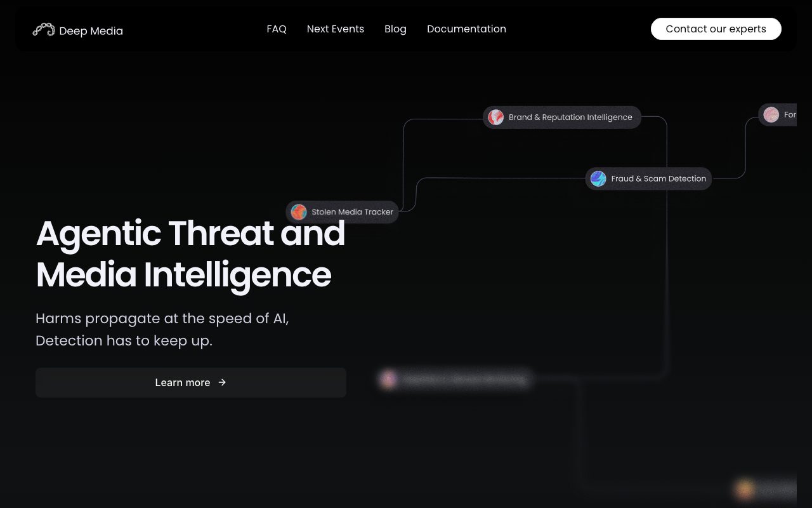
Task: Click the 'Harms propagate at the speed of AI' text
Action: click(162, 319)
